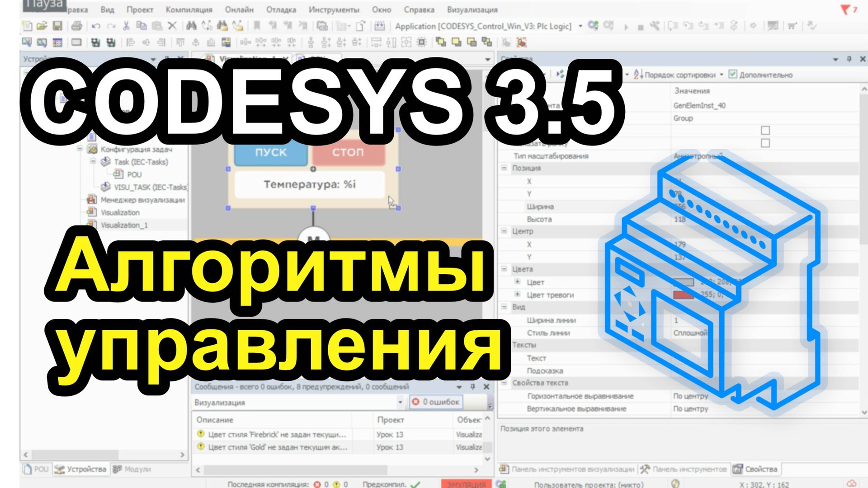Click the 0 ошибок filter button

coord(437,402)
